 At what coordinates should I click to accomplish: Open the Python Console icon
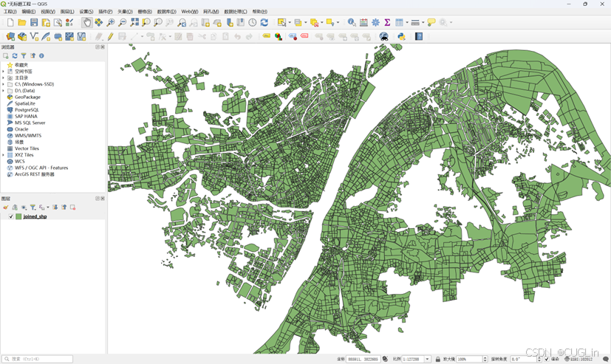pyautogui.click(x=401, y=37)
